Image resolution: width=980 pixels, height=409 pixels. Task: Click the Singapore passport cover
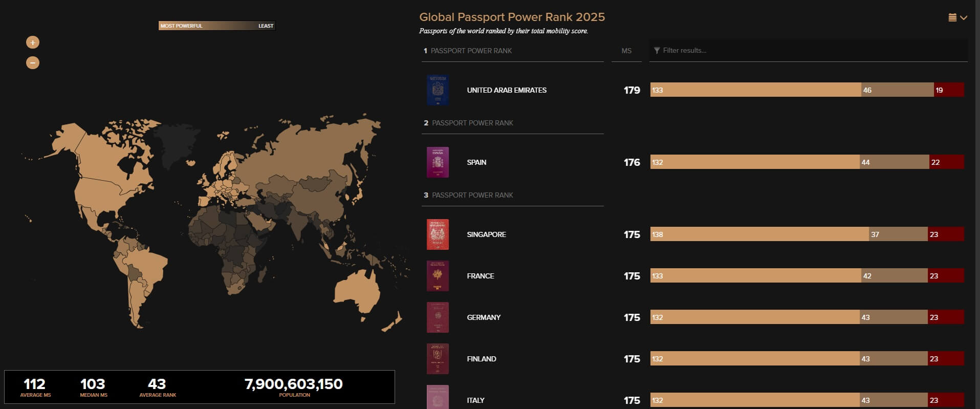(438, 235)
